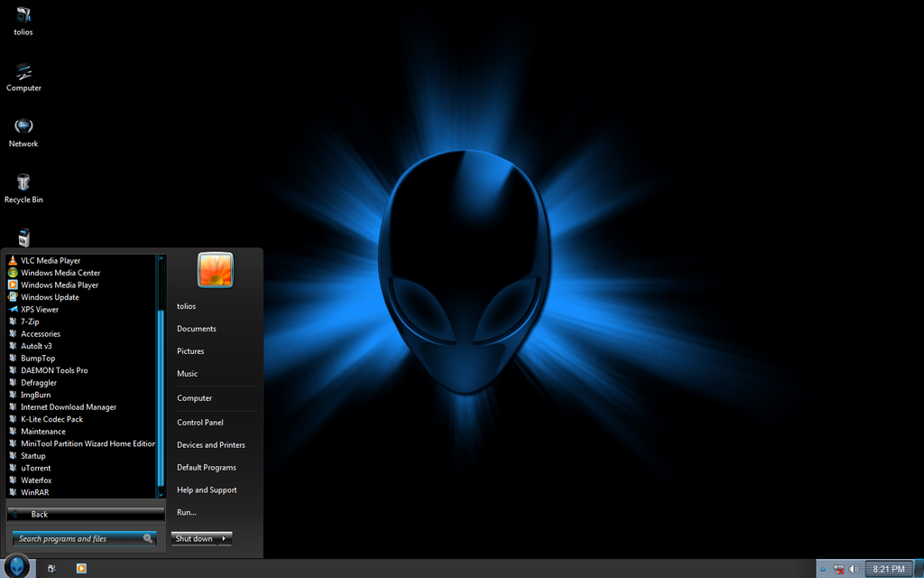
Task: Expand the Shut down options arrow
Action: point(227,537)
